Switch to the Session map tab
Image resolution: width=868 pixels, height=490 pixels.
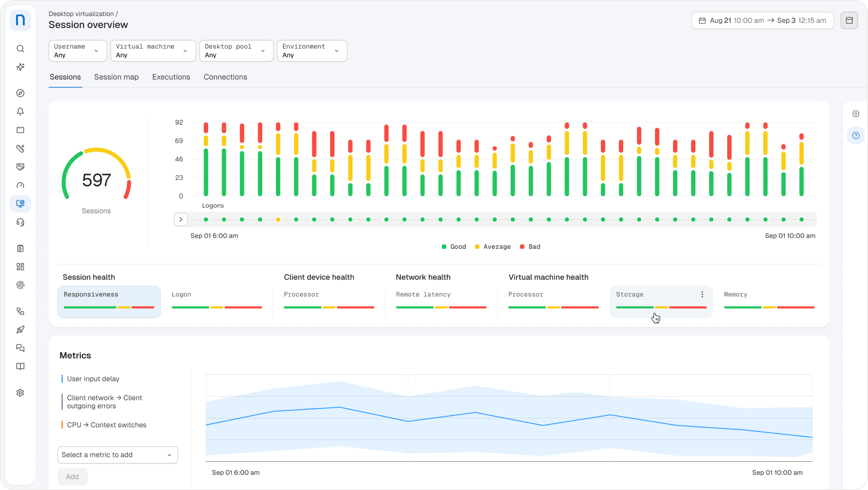point(117,77)
